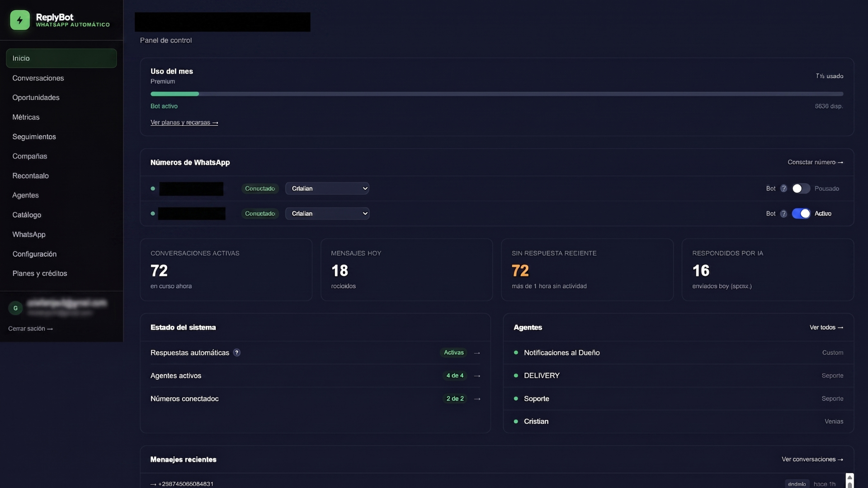The height and width of the screenshot is (488, 868).
Task: Click help icon beside paused Bot toggle
Action: [783, 188]
